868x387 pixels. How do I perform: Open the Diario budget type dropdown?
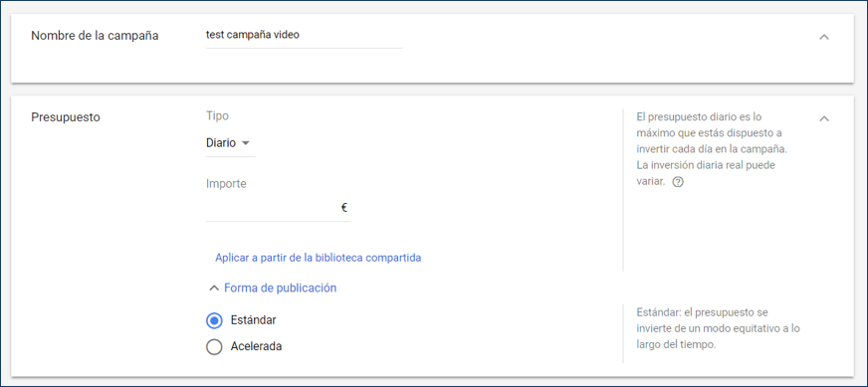[230, 143]
